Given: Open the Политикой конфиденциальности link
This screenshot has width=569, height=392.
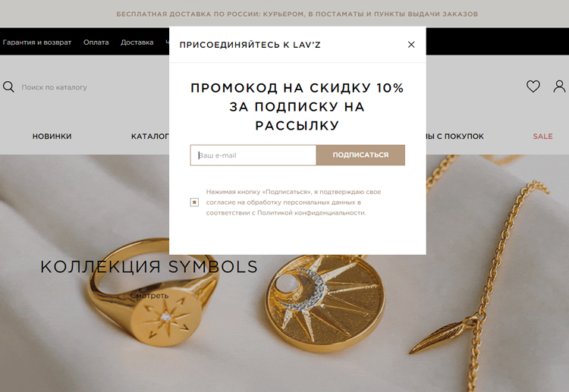Looking at the screenshot, I should (311, 213).
